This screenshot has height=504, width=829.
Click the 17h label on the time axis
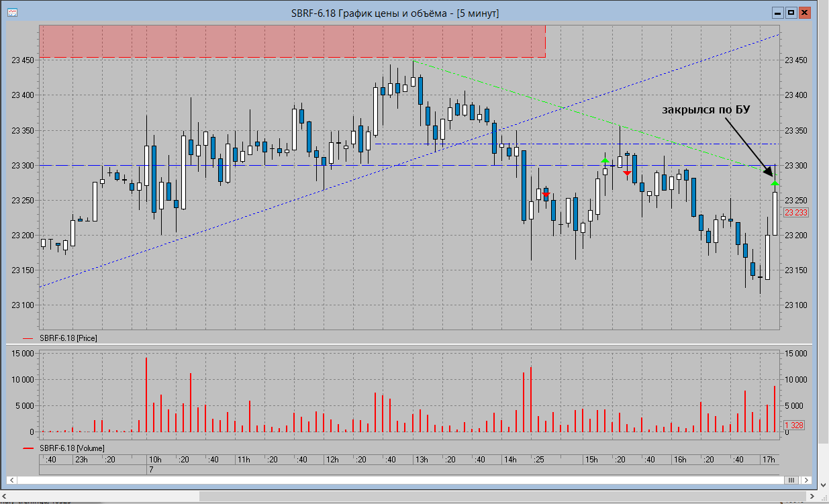point(769,460)
